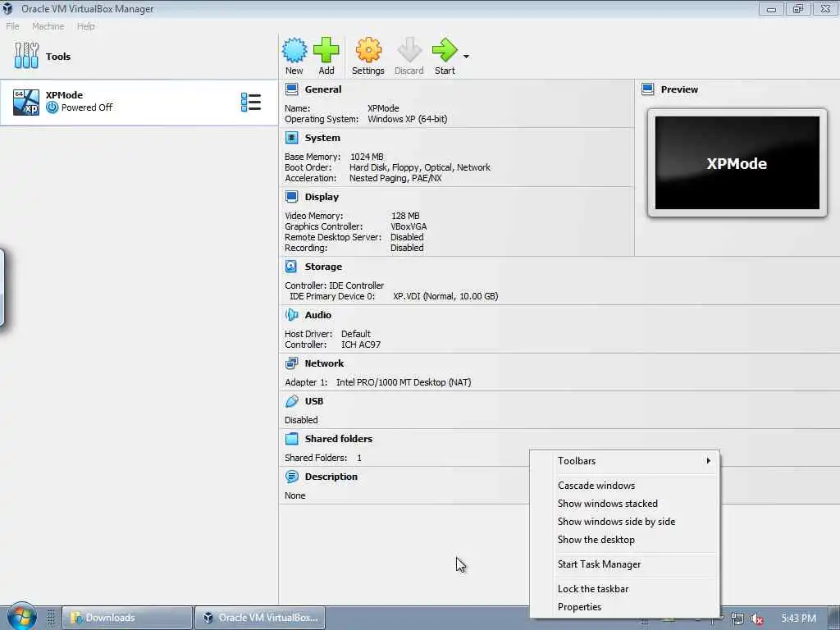Click the VBoxVGA graphics controller value

coord(409,226)
